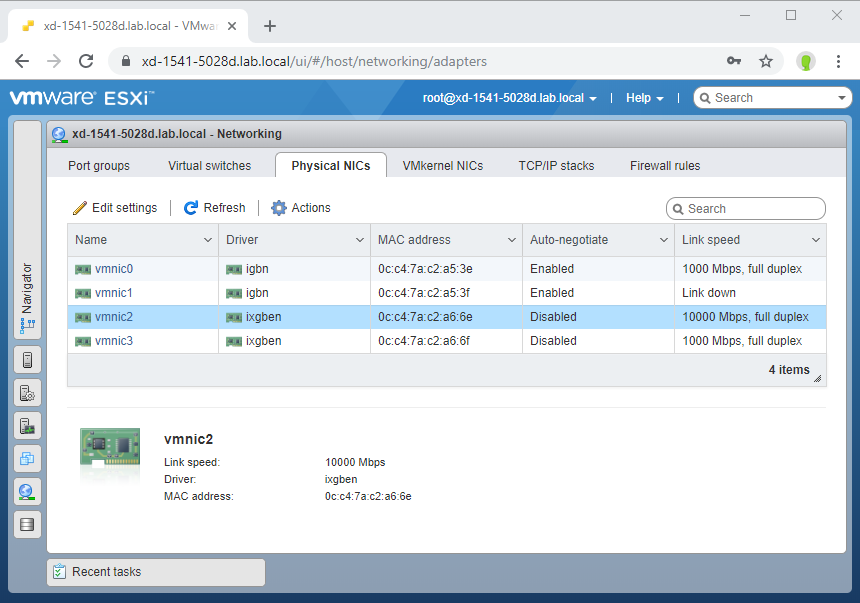Click the Refresh button
Viewport: 860px width, 603px height.
click(214, 208)
